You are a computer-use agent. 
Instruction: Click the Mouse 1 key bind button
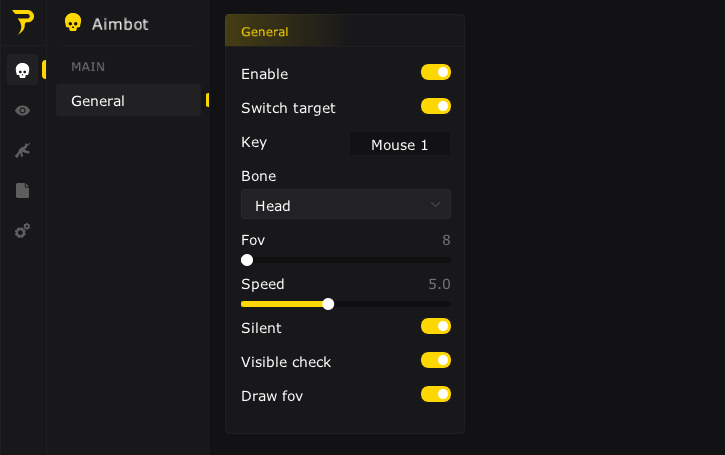(399, 145)
